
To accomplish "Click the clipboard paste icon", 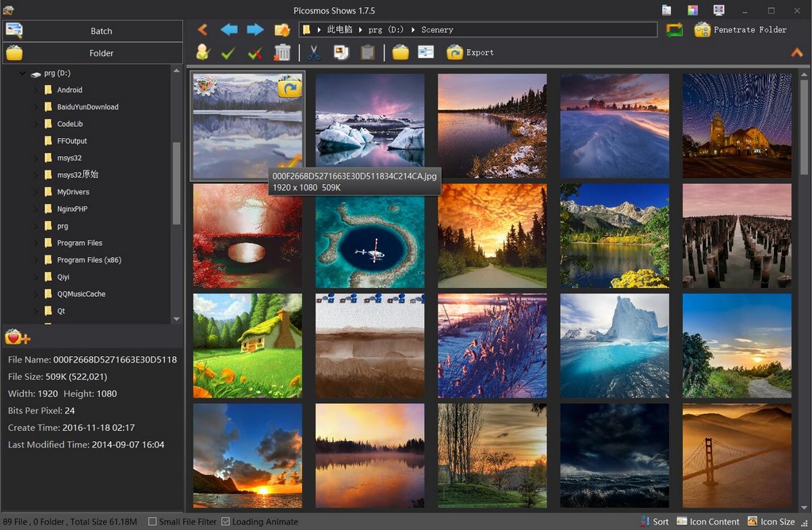I will 367,52.
